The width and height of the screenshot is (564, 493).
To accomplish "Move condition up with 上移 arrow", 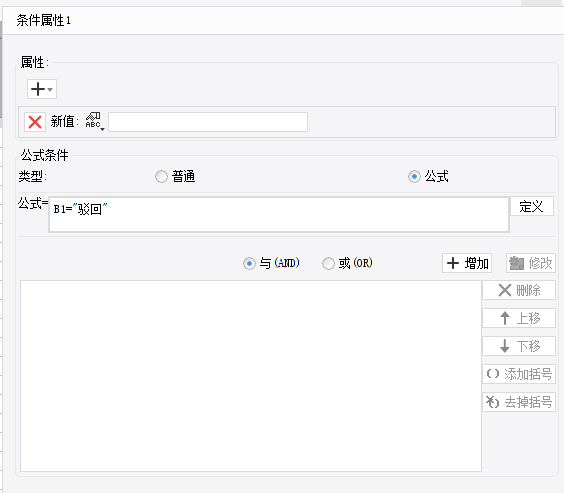I will click(x=505, y=318).
